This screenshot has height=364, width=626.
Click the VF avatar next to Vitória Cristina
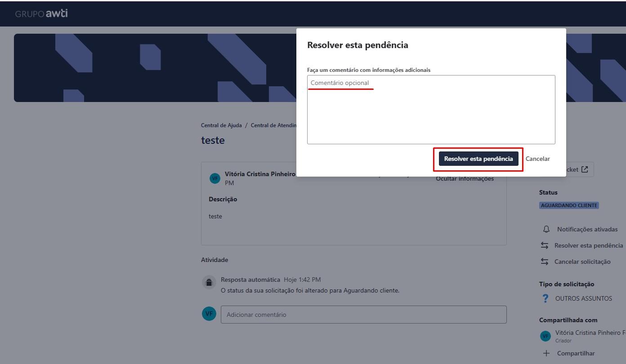pyautogui.click(x=215, y=178)
